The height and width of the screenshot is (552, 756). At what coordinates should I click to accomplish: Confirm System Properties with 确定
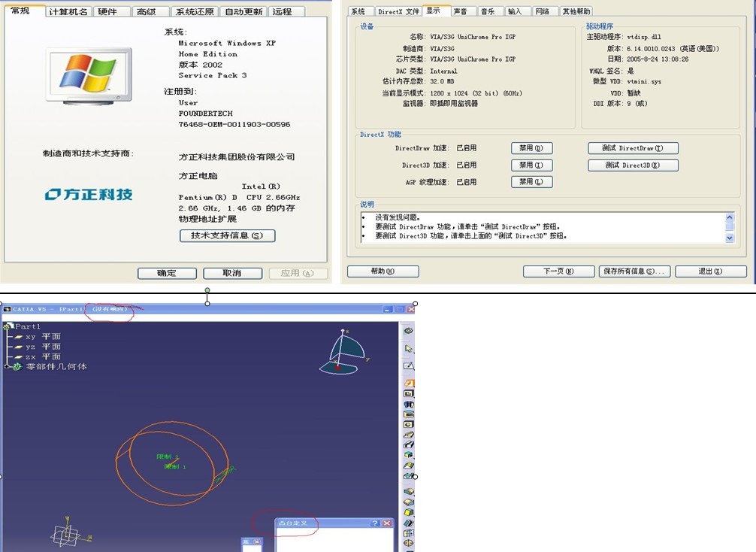(x=167, y=273)
